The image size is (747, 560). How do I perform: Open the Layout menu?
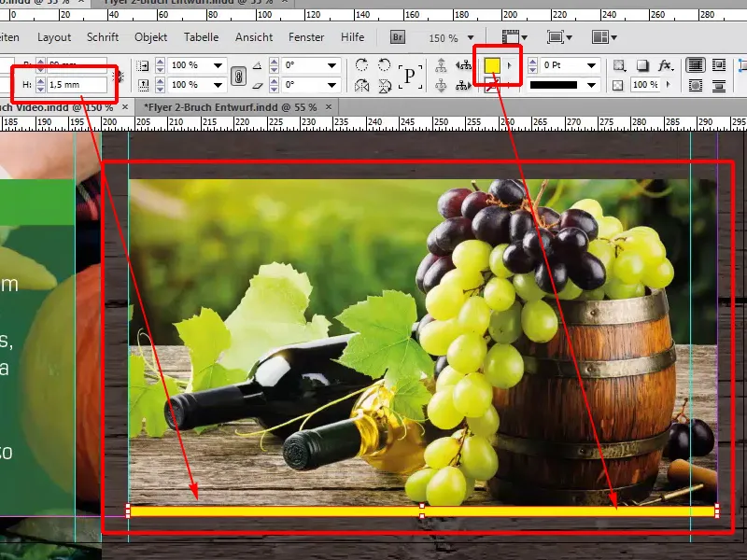tap(54, 37)
